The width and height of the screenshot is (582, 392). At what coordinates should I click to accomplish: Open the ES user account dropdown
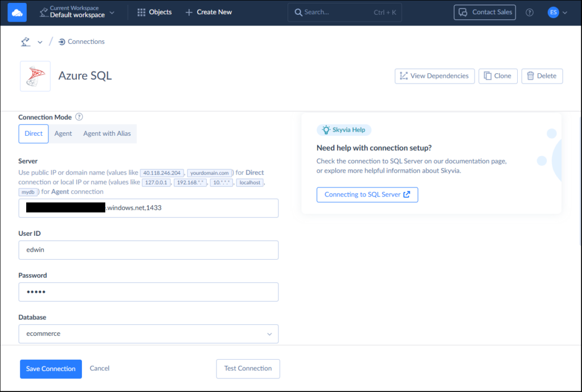click(x=555, y=12)
